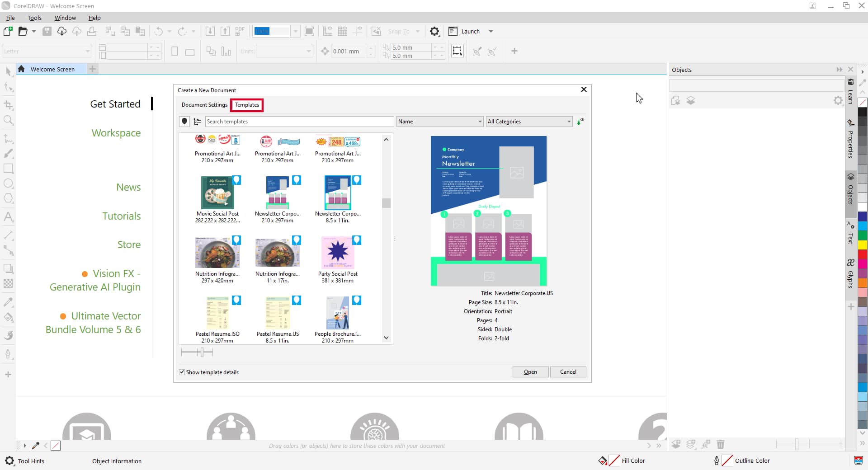Toggle favorite badge on Movie Social Post

[236, 180]
